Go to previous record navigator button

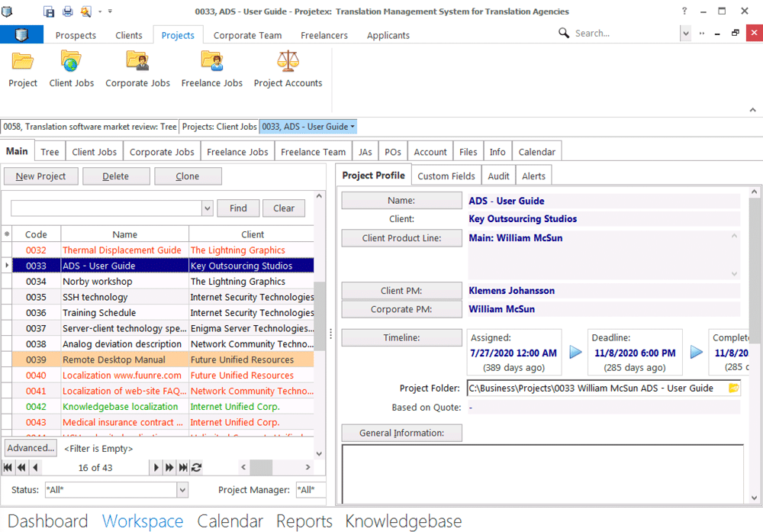point(35,467)
